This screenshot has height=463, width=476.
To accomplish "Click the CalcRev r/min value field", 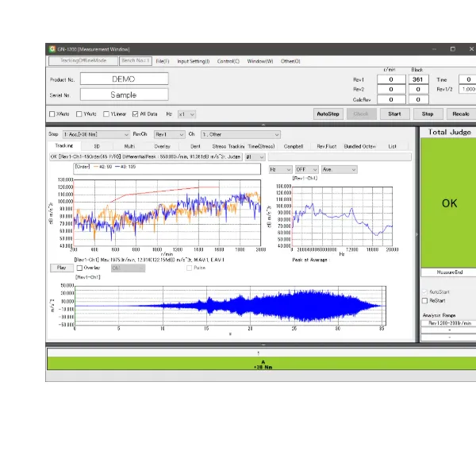I will (x=391, y=99).
